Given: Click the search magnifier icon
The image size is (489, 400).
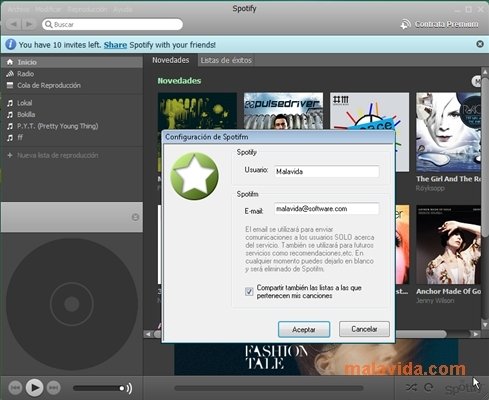Looking at the screenshot, I should click(49, 24).
